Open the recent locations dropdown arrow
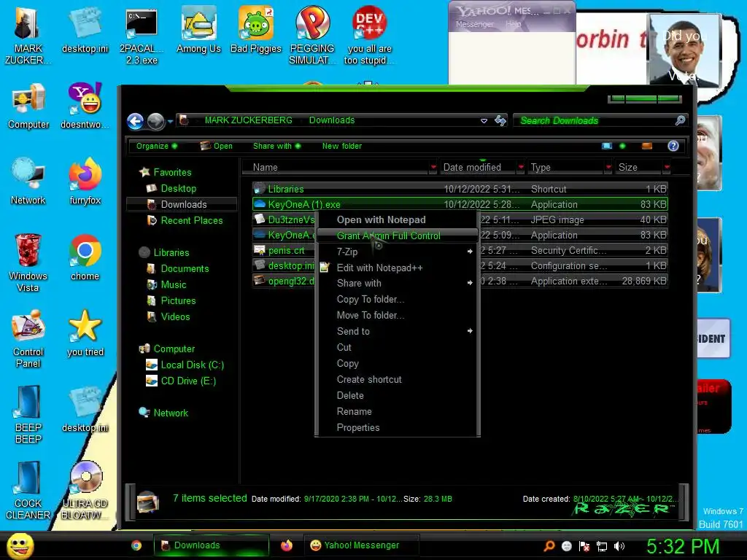This screenshot has width=747, height=560. coord(170,122)
